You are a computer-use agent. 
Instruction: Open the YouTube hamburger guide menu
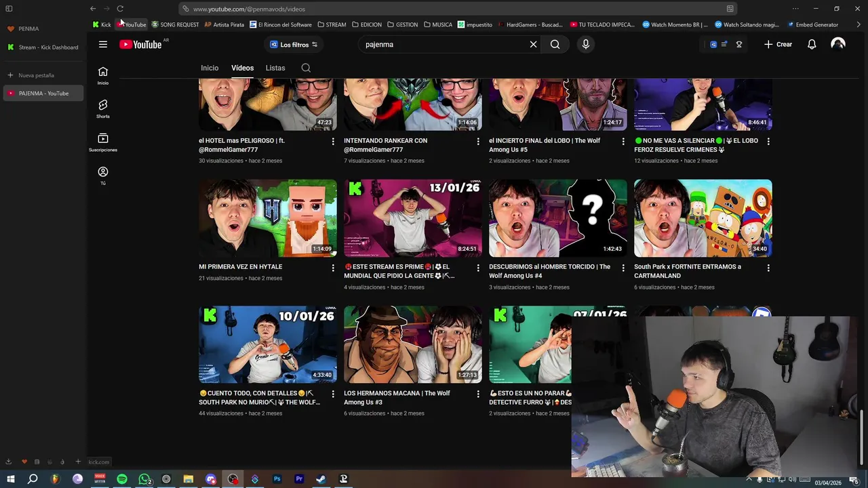(103, 45)
